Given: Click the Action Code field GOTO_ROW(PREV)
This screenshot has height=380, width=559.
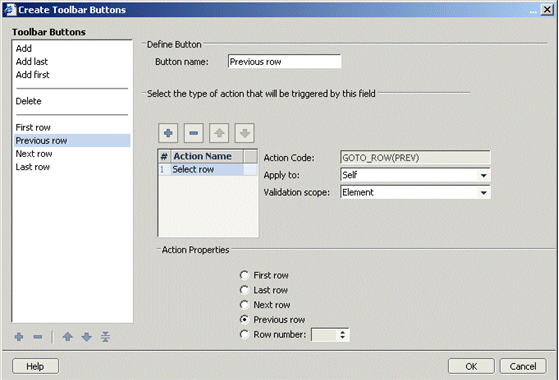Looking at the screenshot, I should pyautogui.click(x=415, y=158).
